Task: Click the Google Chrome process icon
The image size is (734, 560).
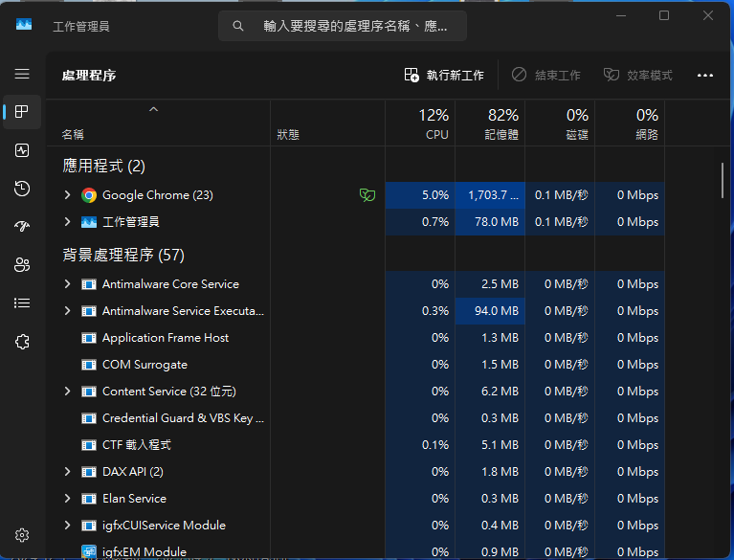Action: coord(88,195)
